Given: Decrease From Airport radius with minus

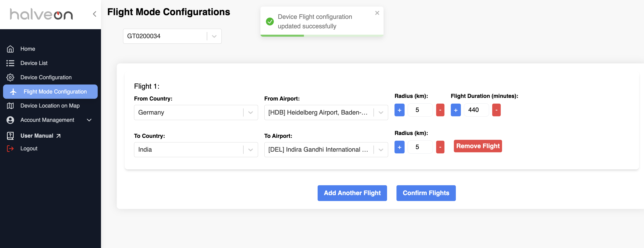Looking at the screenshot, I should [440, 110].
